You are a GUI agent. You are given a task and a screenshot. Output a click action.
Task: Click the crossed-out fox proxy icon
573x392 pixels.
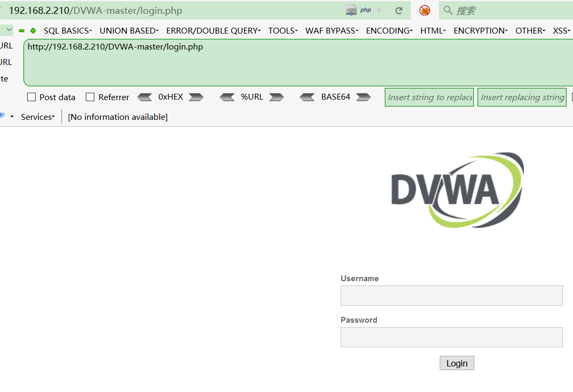[x=425, y=10]
